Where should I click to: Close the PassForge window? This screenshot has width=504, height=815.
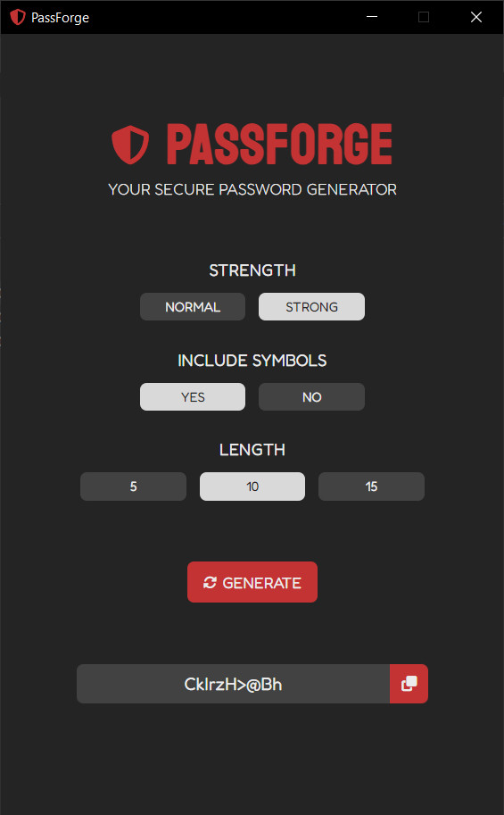click(476, 17)
